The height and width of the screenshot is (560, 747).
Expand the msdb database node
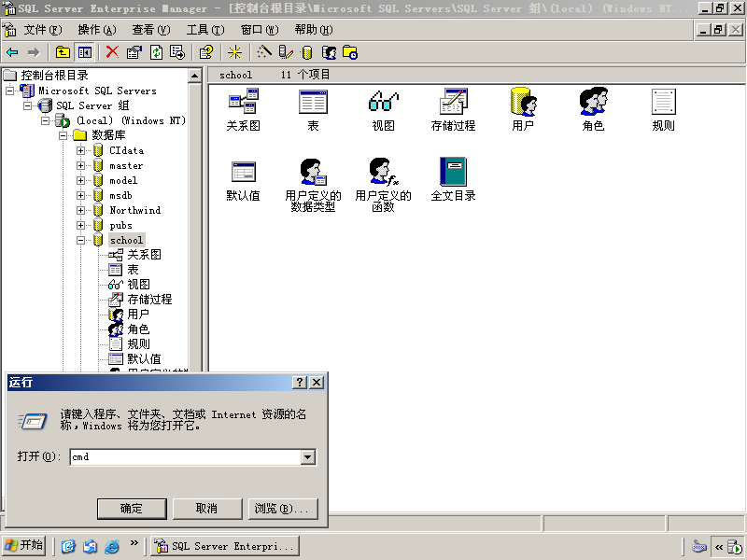(80, 195)
